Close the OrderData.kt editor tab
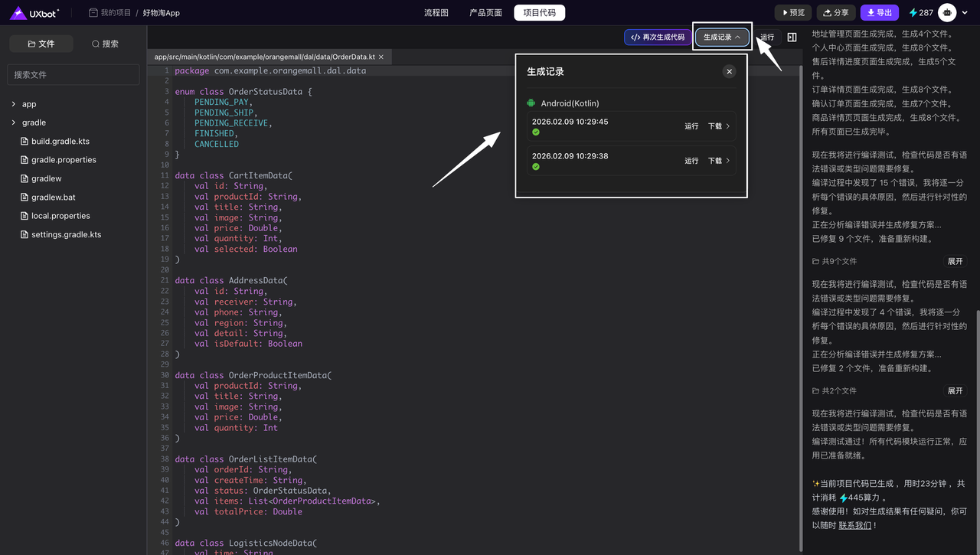This screenshot has width=980, height=555. coord(381,57)
